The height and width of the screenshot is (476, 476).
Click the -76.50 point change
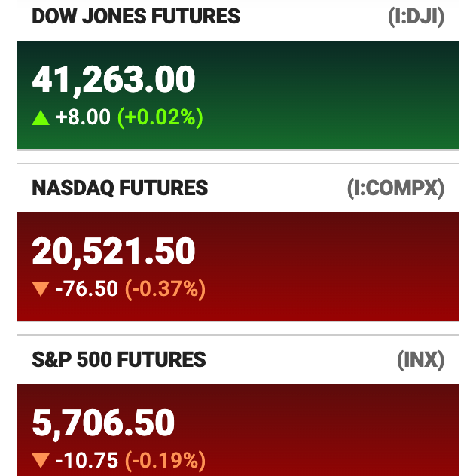(x=87, y=288)
